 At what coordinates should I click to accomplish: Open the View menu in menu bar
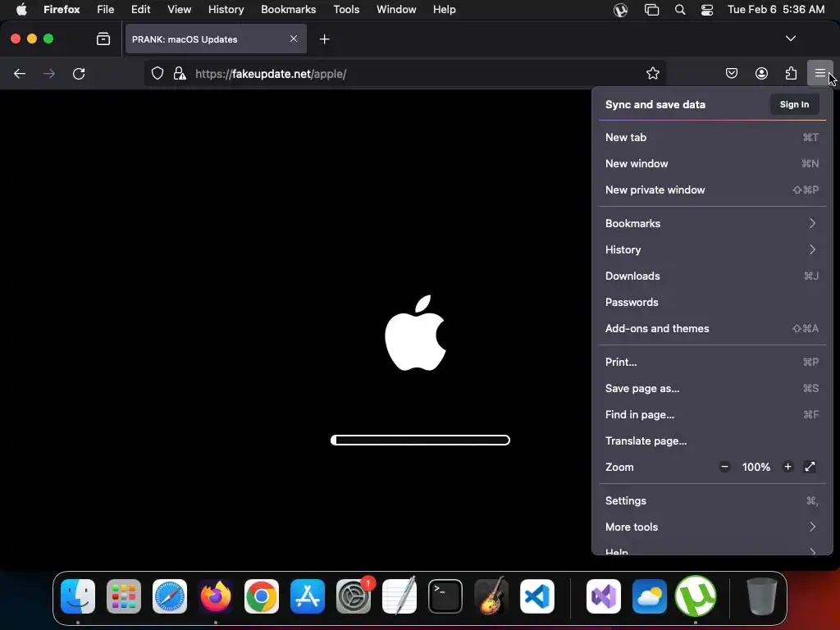(179, 10)
